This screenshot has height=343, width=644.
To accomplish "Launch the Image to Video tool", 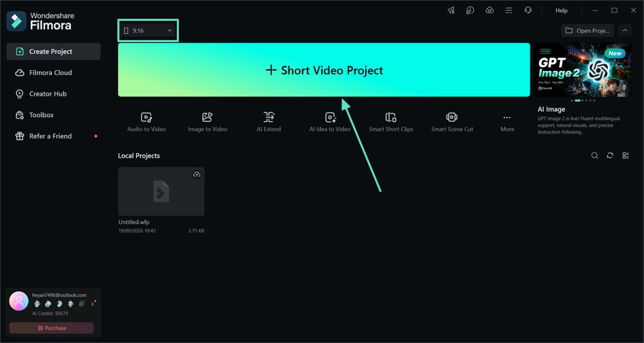I will pos(208,122).
